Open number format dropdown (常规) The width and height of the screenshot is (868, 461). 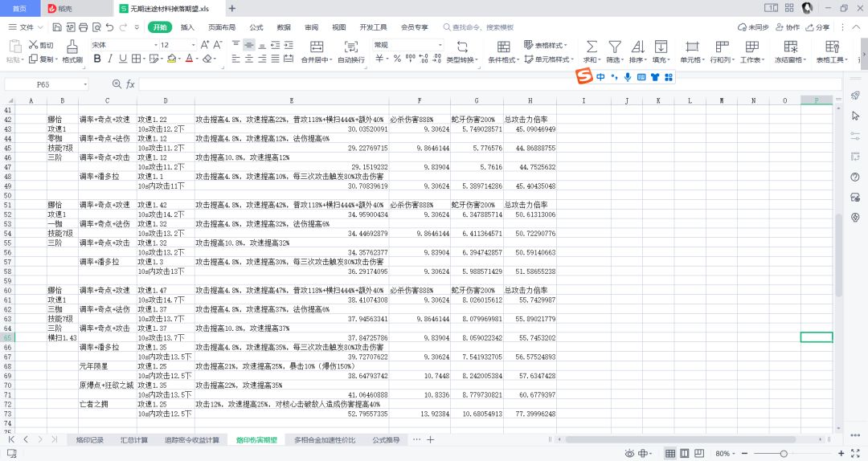[440, 45]
